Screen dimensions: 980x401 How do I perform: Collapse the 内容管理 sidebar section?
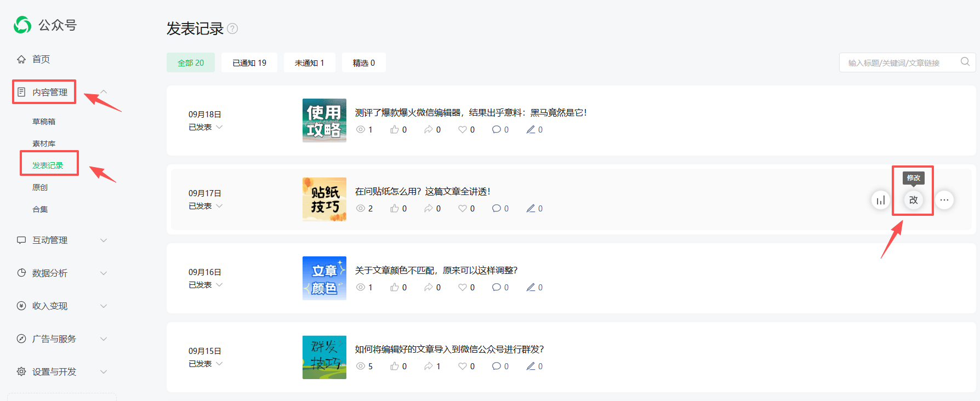[103, 92]
